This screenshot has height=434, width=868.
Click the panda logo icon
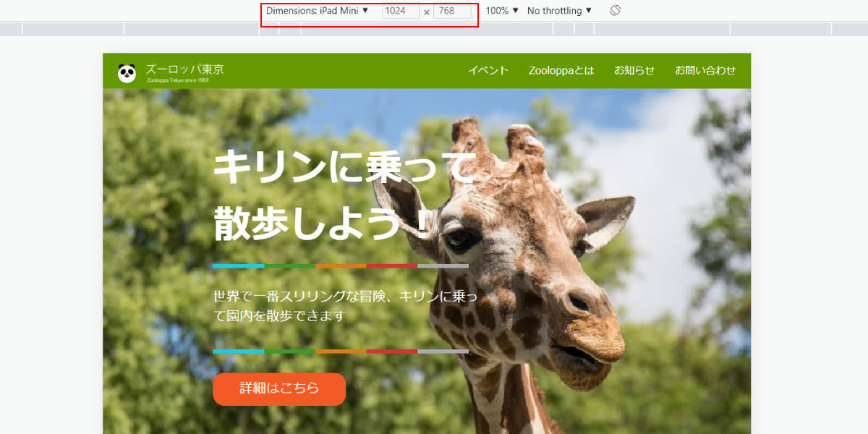[x=127, y=72]
